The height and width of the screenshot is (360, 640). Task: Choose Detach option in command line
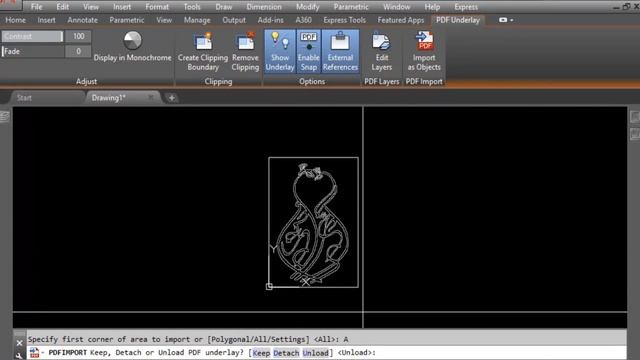286,353
